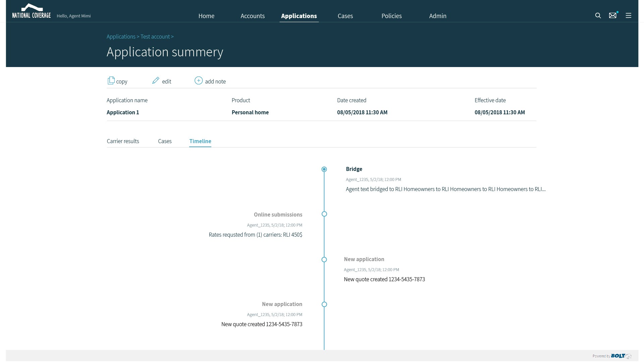Go to Policies in top navigation
Viewport: 644px width, 362px height.
pos(391,16)
